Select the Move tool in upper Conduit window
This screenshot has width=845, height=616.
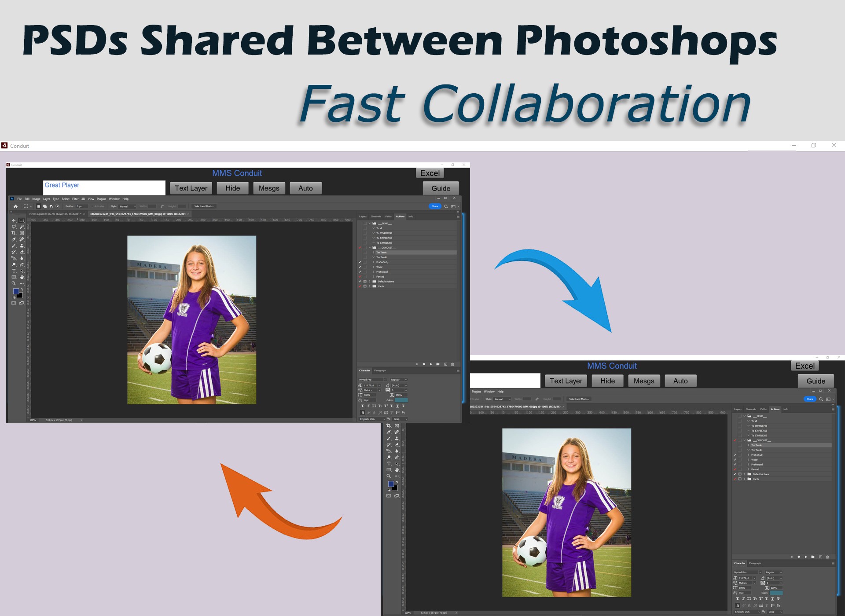click(14, 220)
